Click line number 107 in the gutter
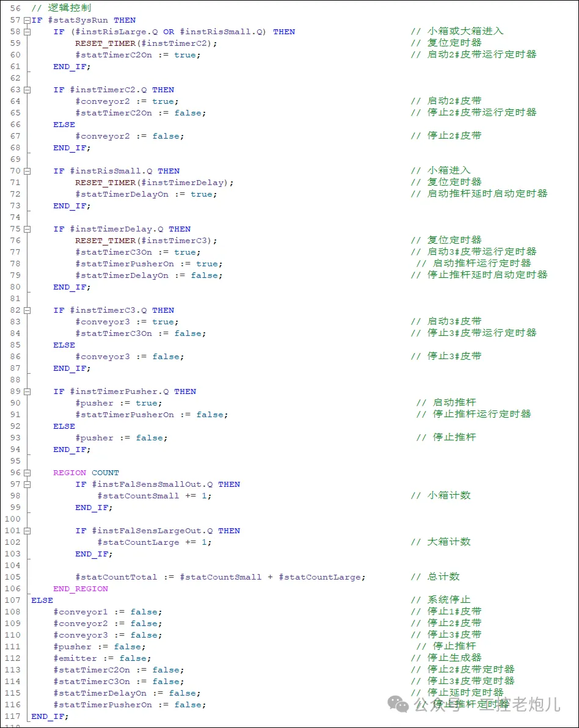579x728 pixels. coord(13,600)
